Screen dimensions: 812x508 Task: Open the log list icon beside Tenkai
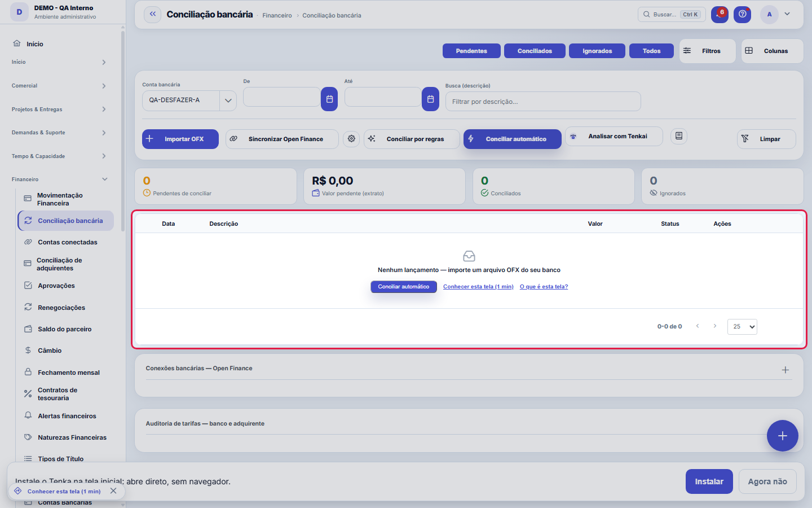point(679,136)
